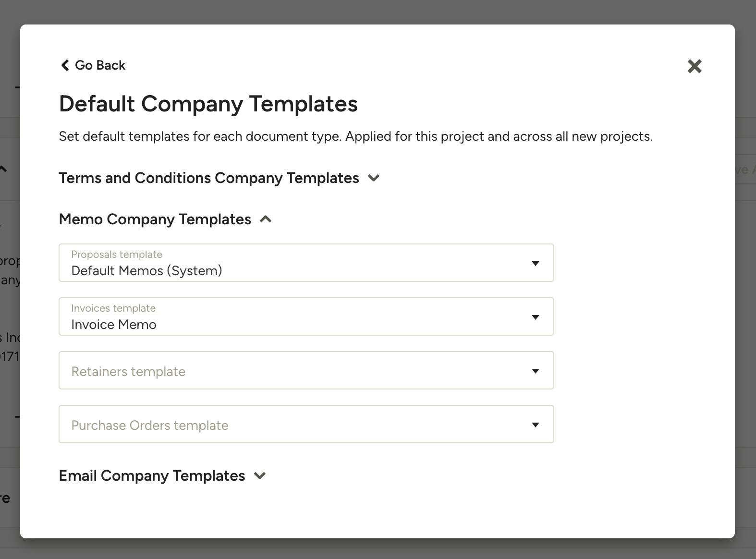Expand Terms and Conditions Company Templates chevron
Viewport: 756px width, 559px height.
tap(374, 178)
